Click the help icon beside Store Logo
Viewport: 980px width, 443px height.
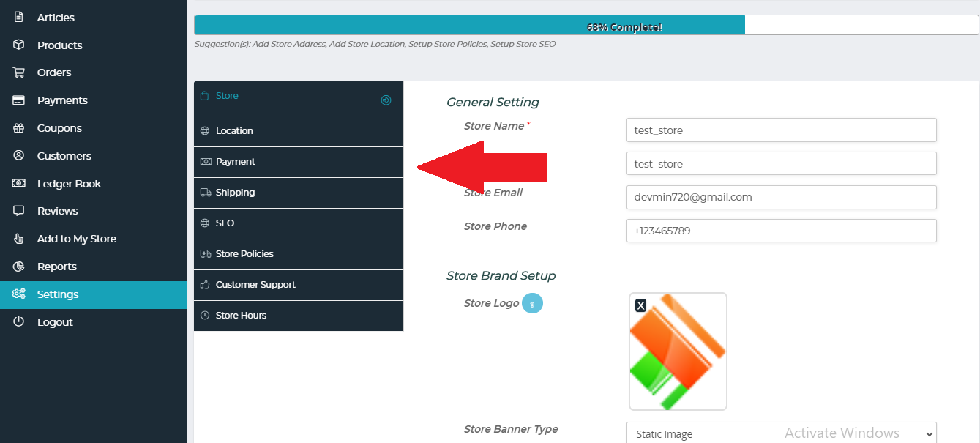[532, 303]
